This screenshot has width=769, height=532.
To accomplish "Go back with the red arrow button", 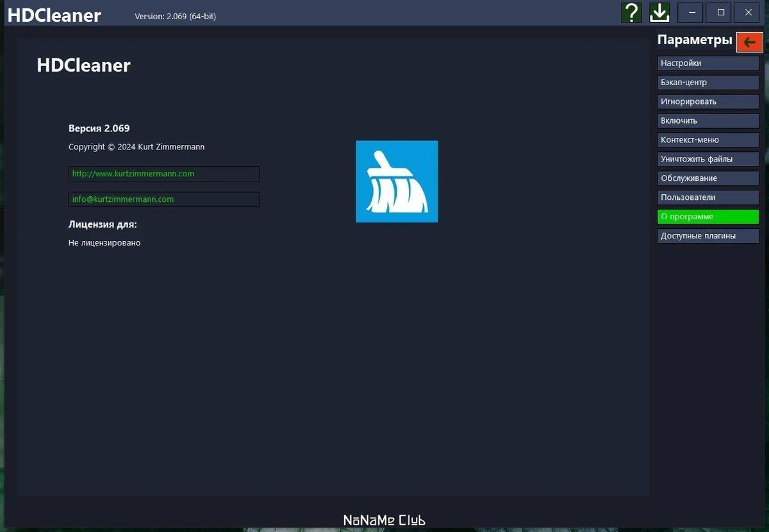I will coord(750,42).
